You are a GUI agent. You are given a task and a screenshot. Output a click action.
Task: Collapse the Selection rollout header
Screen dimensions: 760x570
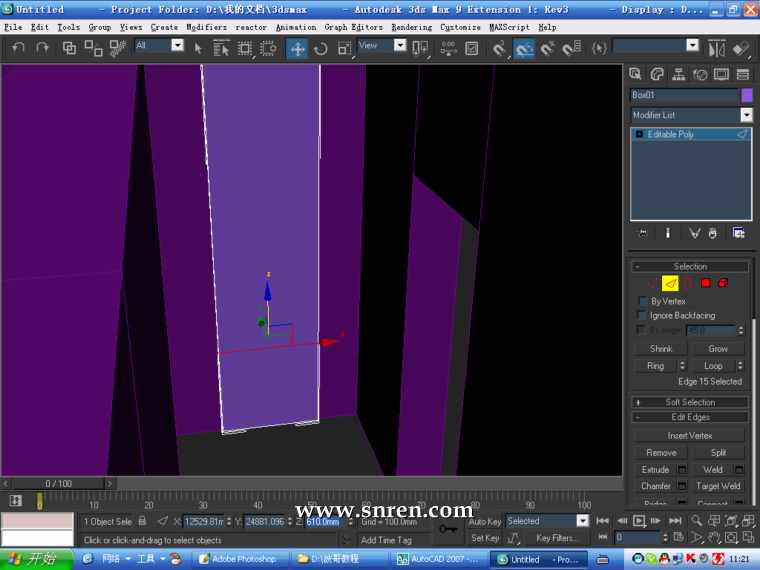point(690,267)
